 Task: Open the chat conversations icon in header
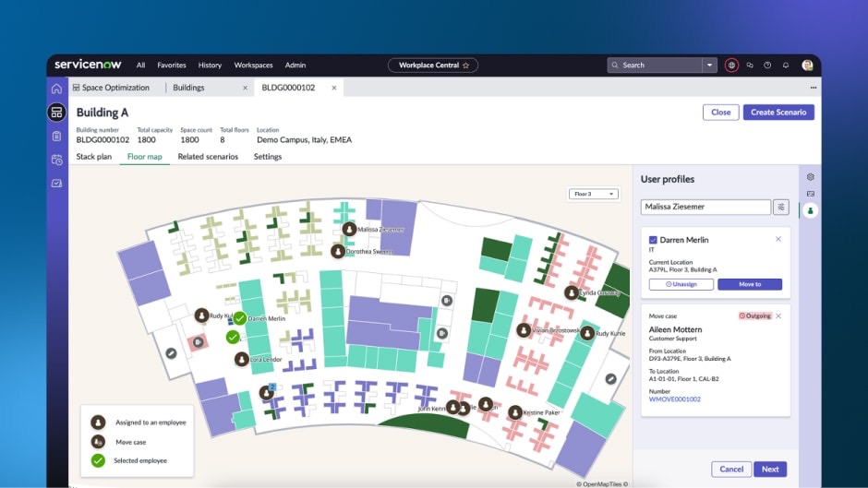tap(750, 65)
